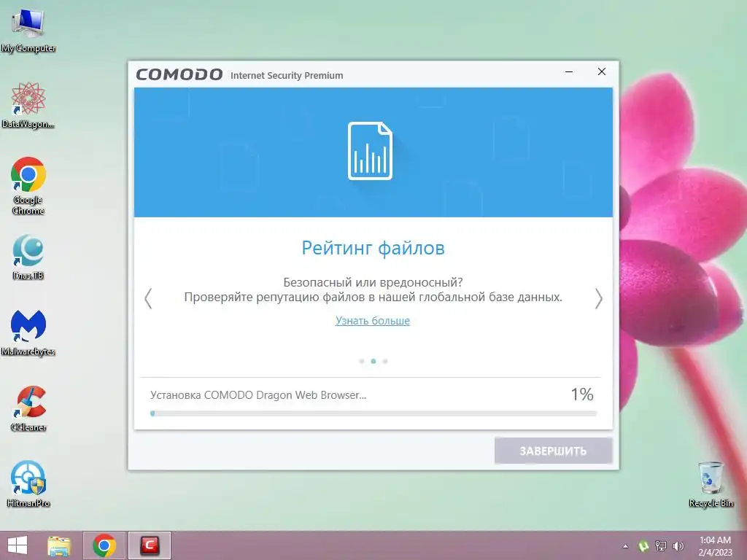
Task: Minimize the Comodo installer window
Action: 569,72
